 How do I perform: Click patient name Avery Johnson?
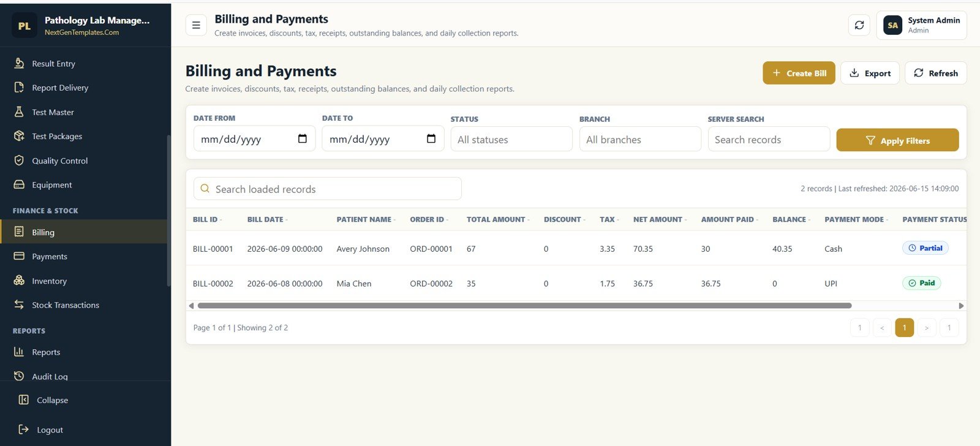point(363,249)
